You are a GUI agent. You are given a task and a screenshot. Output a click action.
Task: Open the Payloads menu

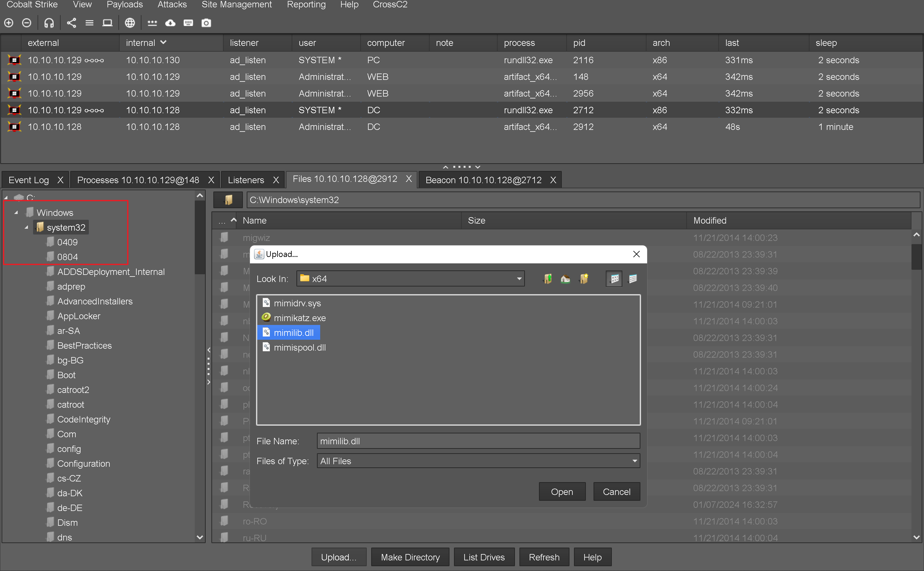pyautogui.click(x=124, y=4)
